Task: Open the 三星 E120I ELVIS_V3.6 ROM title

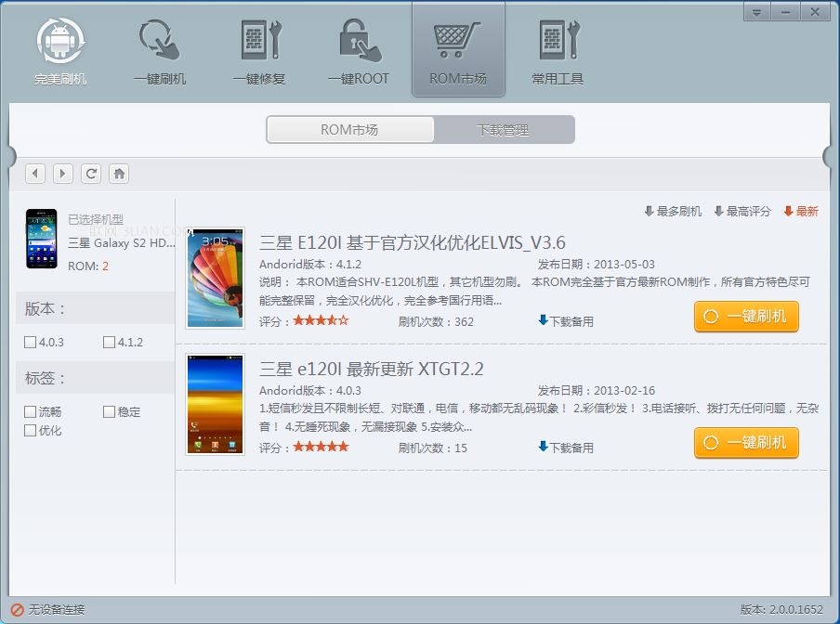Action: [x=413, y=242]
